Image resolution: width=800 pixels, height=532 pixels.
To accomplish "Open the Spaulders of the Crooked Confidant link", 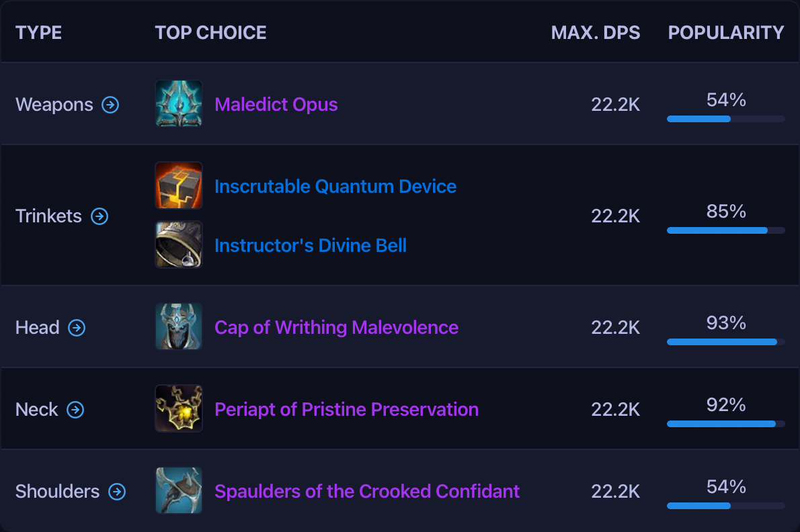I will pyautogui.click(x=366, y=491).
